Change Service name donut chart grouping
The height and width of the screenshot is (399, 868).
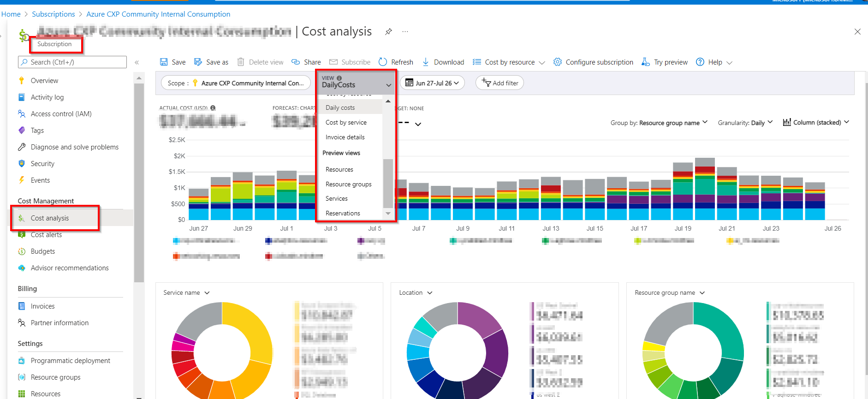(186, 293)
